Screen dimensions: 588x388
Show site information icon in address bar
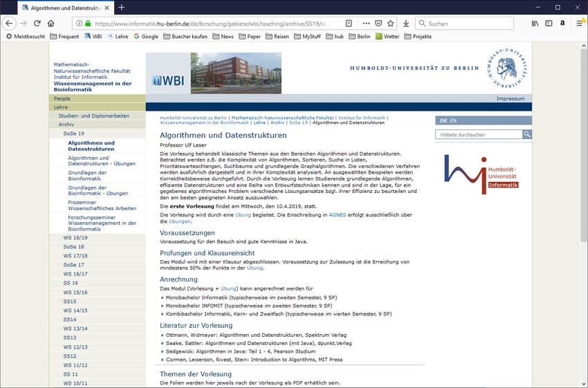coord(79,24)
